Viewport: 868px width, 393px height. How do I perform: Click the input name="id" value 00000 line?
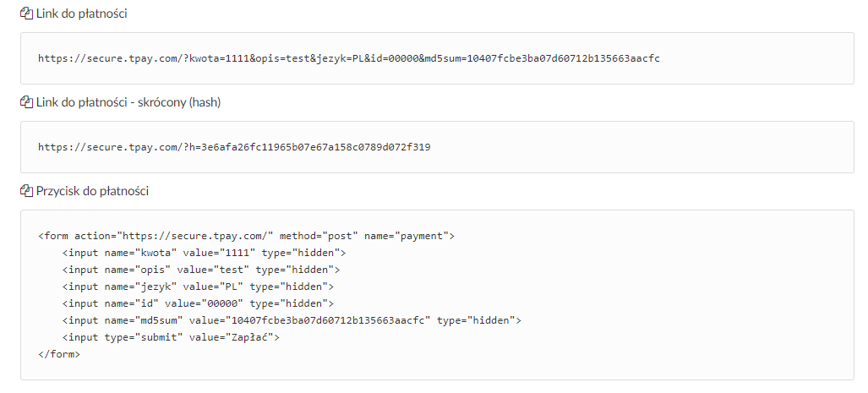(x=198, y=303)
